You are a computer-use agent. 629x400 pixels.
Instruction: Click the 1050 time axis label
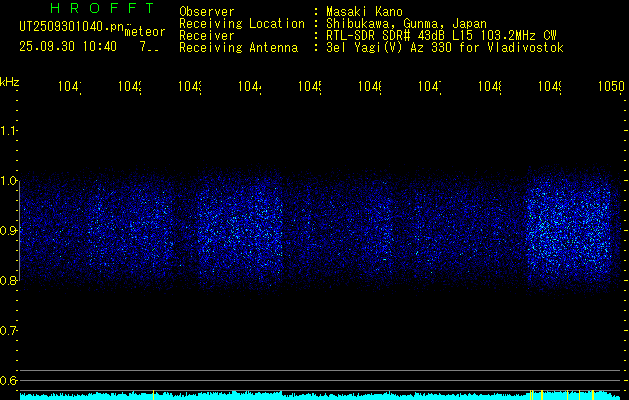[611, 87]
